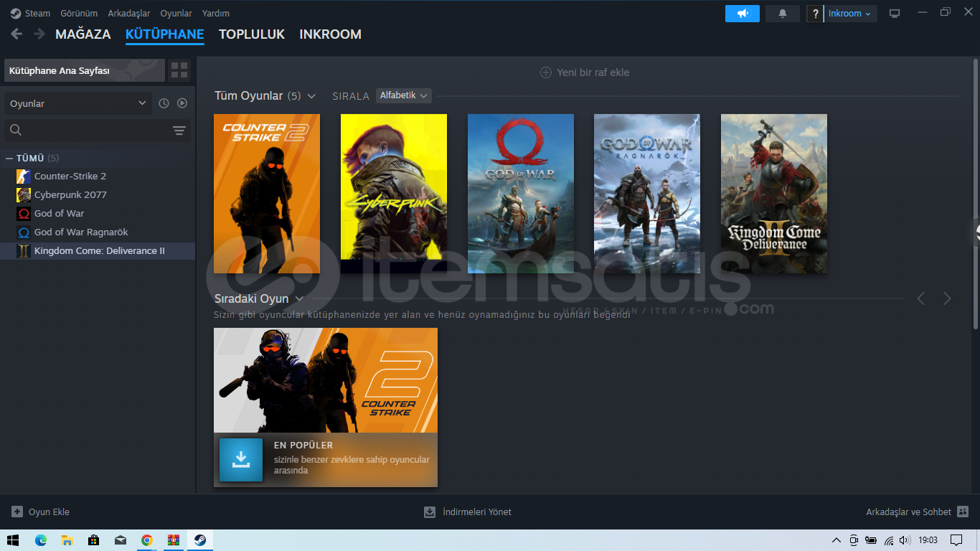Open the INKROOM profile tab
980x551 pixels.
(x=330, y=34)
